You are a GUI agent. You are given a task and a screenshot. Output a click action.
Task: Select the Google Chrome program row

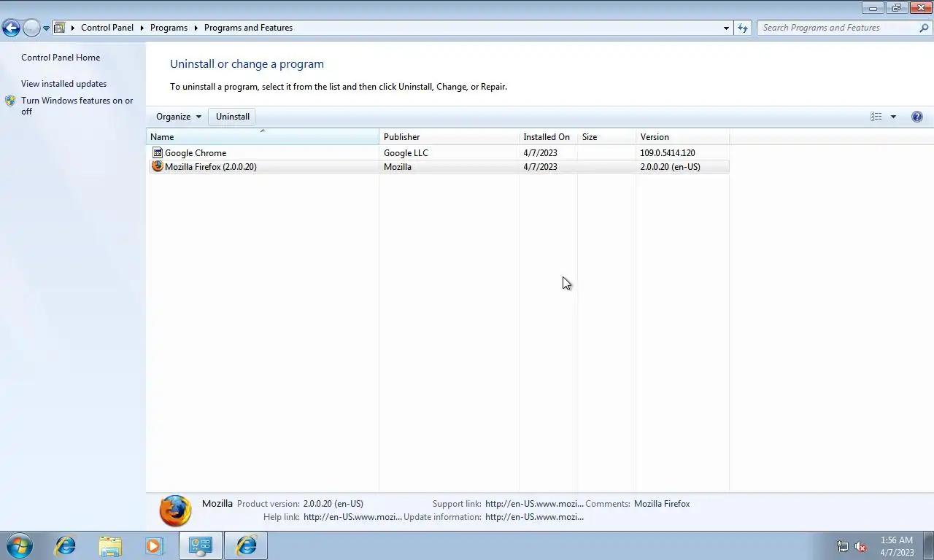pos(438,153)
